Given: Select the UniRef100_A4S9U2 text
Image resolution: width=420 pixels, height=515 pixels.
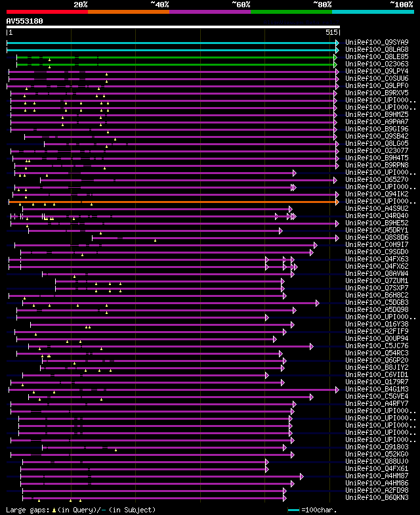Looking at the screenshot, I should pyautogui.click(x=377, y=209).
